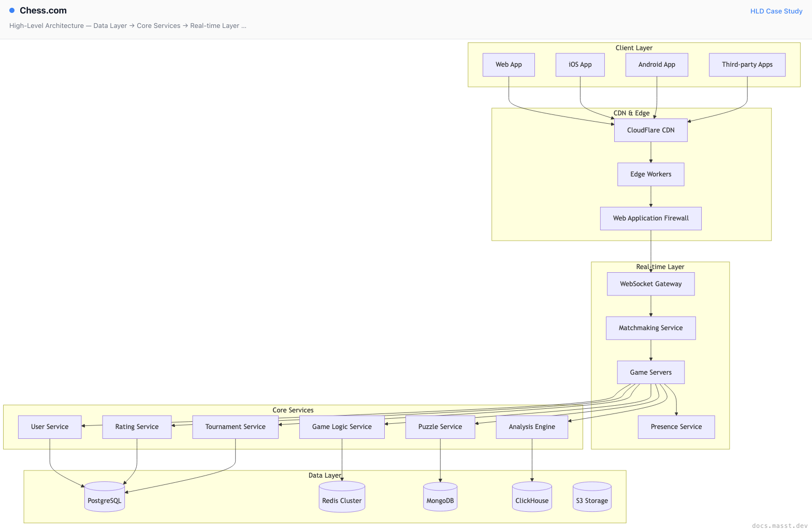This screenshot has width=812, height=532.
Task: Click the High-Level Architecture breadcrumb text
Action: point(47,25)
